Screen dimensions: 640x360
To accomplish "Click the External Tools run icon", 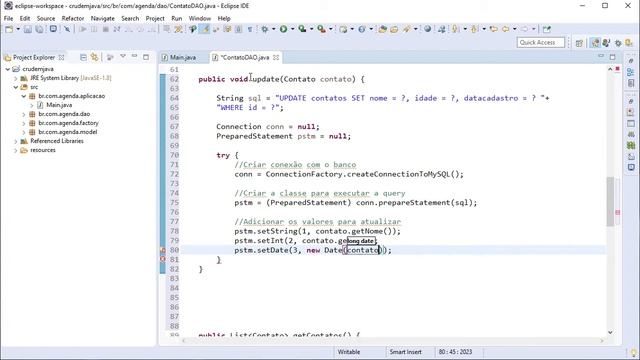I will tap(322, 29).
